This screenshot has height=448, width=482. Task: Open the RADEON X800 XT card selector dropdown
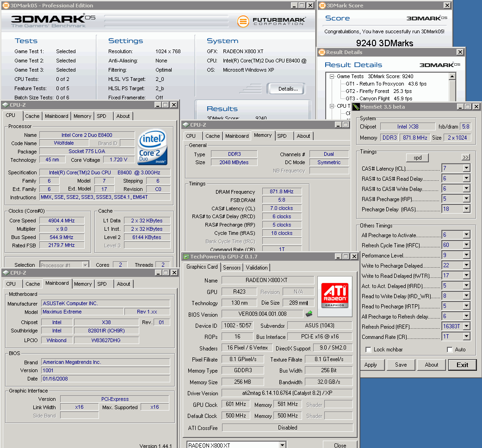(x=283, y=445)
